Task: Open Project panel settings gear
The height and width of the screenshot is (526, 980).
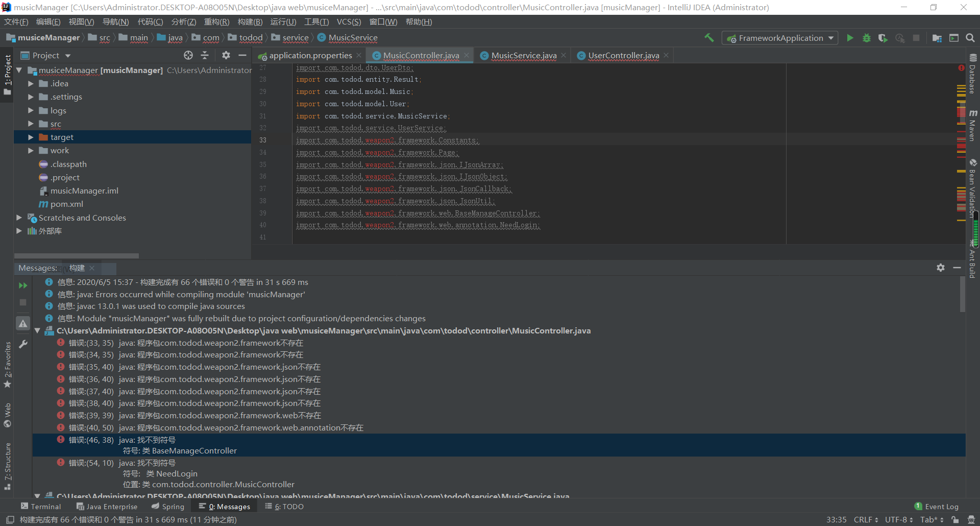Action: point(226,55)
